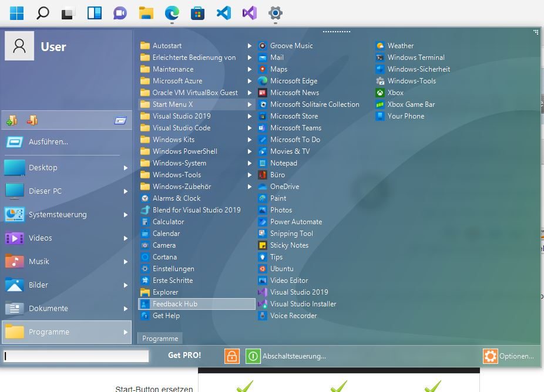Image resolution: width=544 pixels, height=392 pixels.
Task: Open Microsoft Solitaire Collection icon
Action: click(263, 104)
